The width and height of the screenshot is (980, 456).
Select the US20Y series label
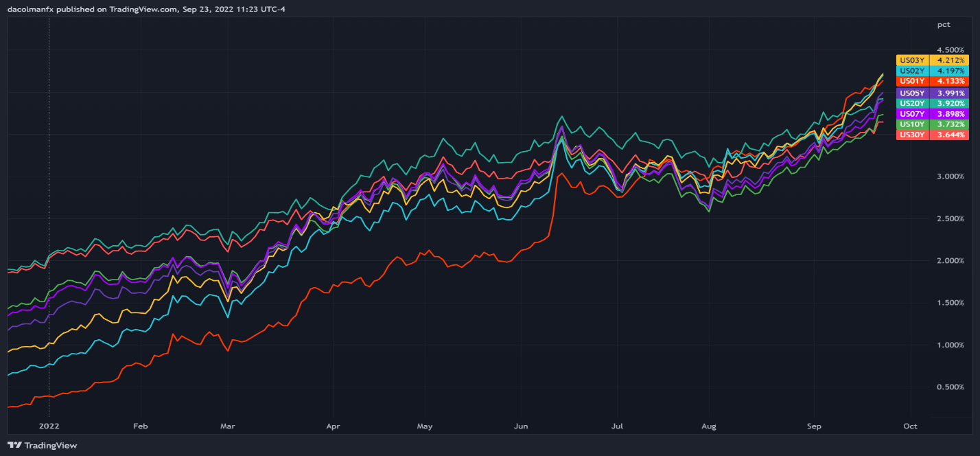(913, 103)
